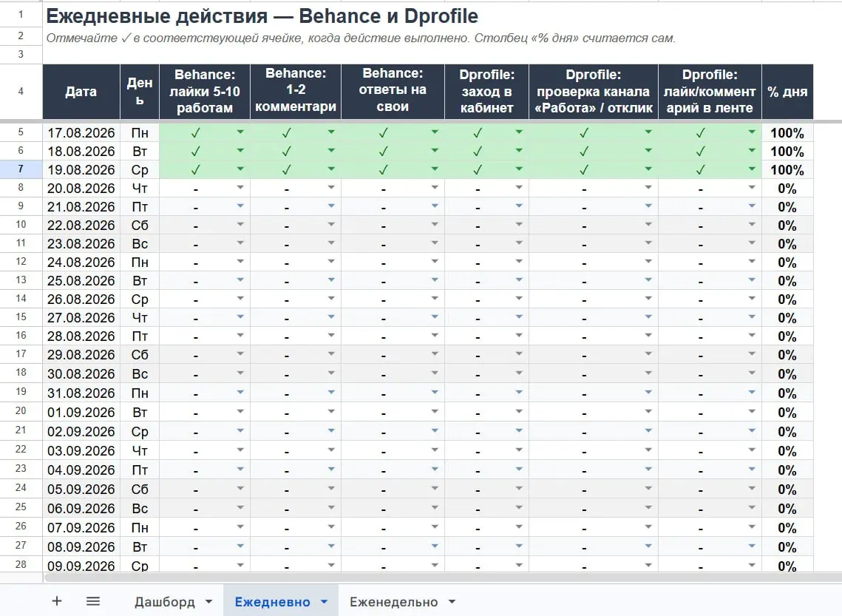Click the checkmark in replies column for 19.08.2026
Screen dimensions: 842x616
pyautogui.click(x=384, y=169)
